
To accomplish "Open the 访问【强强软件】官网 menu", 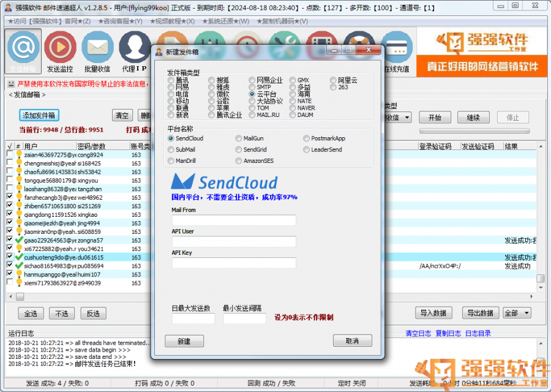I will 49,21.
